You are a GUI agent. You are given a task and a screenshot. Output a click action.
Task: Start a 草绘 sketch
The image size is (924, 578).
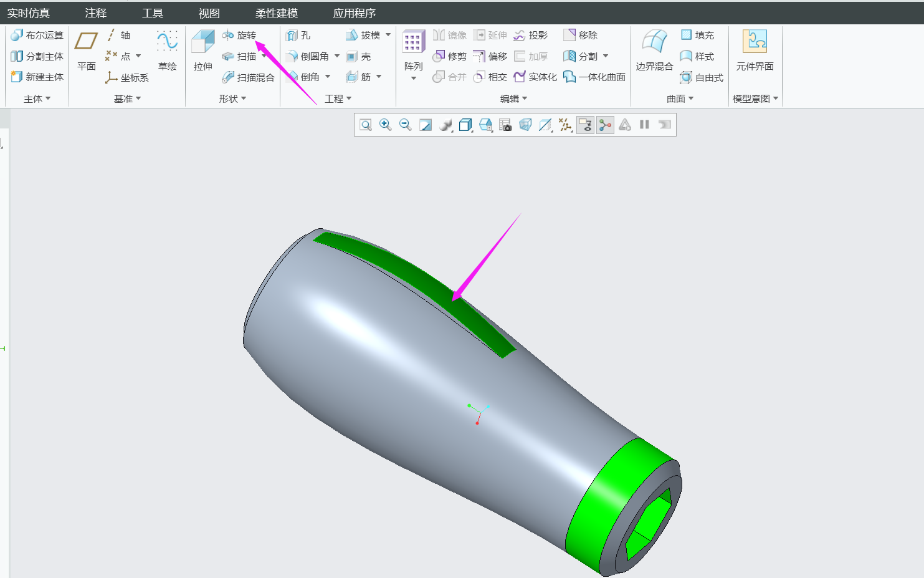(x=167, y=51)
